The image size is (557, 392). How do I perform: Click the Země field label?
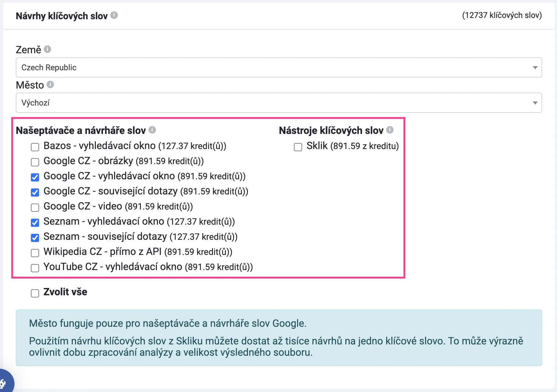pyautogui.click(x=28, y=50)
